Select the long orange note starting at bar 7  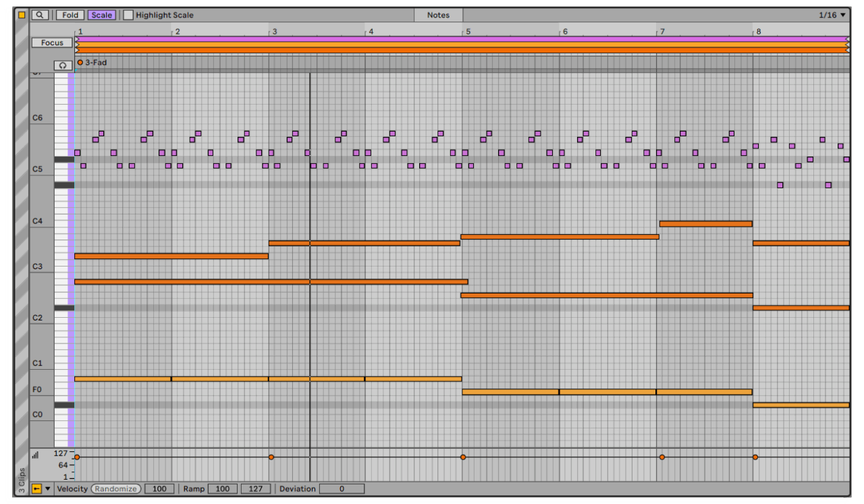click(706, 223)
